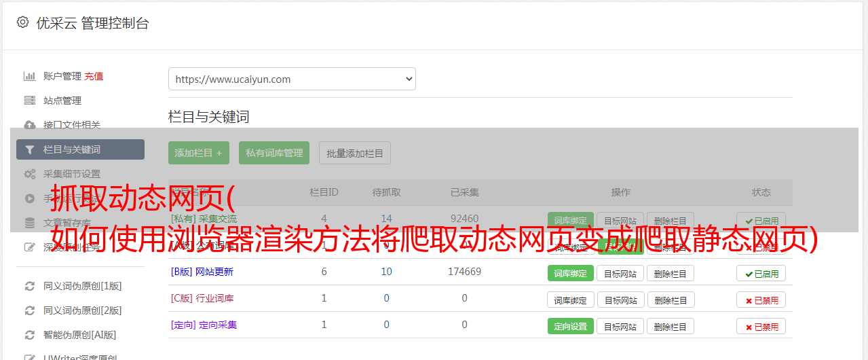Click the 92460 collected count
The width and height of the screenshot is (868, 360).
pos(464,219)
